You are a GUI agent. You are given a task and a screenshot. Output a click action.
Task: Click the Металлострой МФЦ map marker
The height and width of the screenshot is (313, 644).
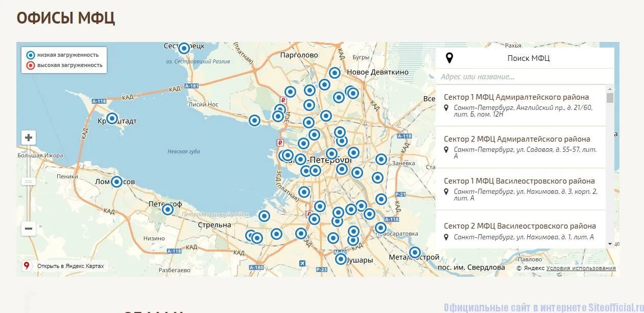[415, 252]
